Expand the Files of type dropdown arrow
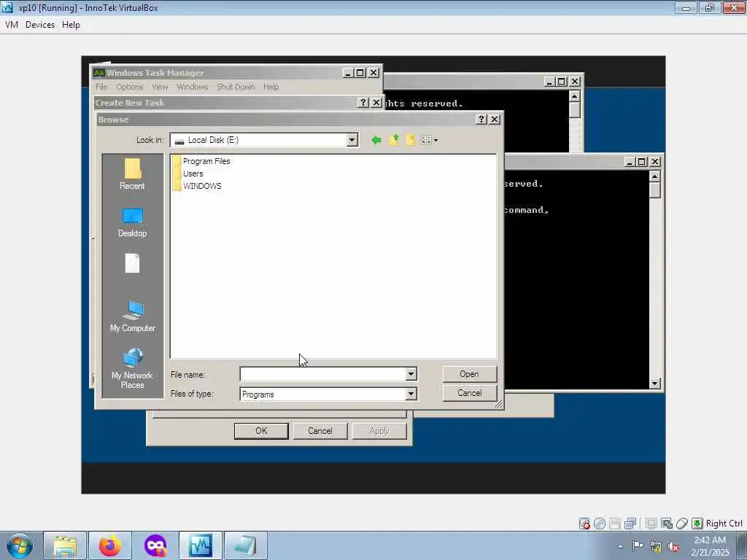 click(411, 394)
